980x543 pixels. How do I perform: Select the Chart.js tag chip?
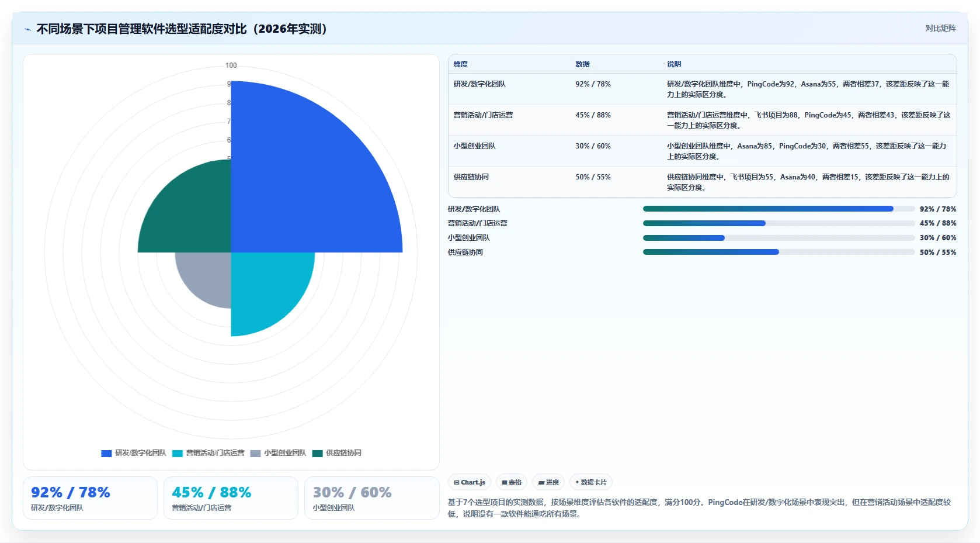[x=470, y=482]
